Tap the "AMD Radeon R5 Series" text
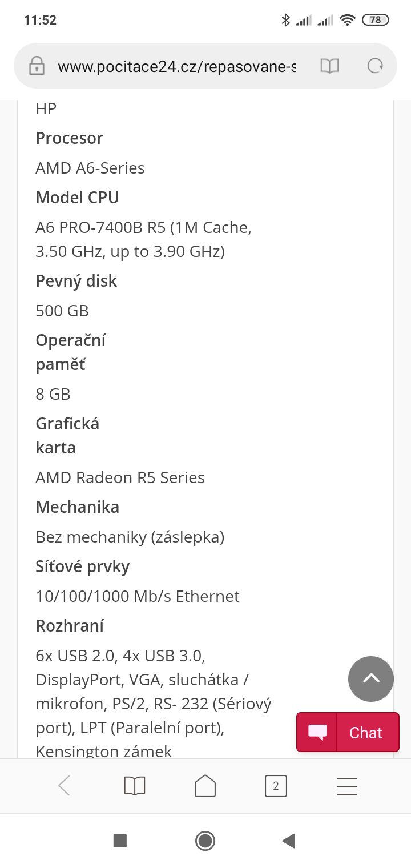The image size is (411, 868). pos(120,477)
